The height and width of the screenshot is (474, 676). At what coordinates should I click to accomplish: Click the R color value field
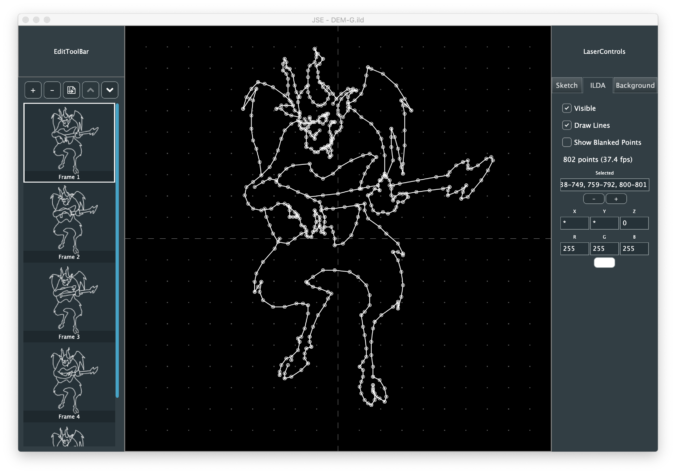point(575,248)
